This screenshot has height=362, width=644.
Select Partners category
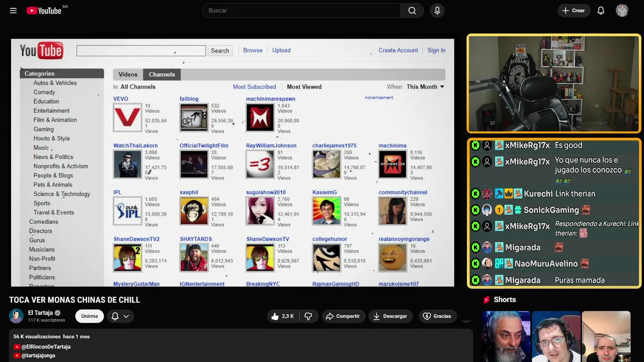point(40,268)
